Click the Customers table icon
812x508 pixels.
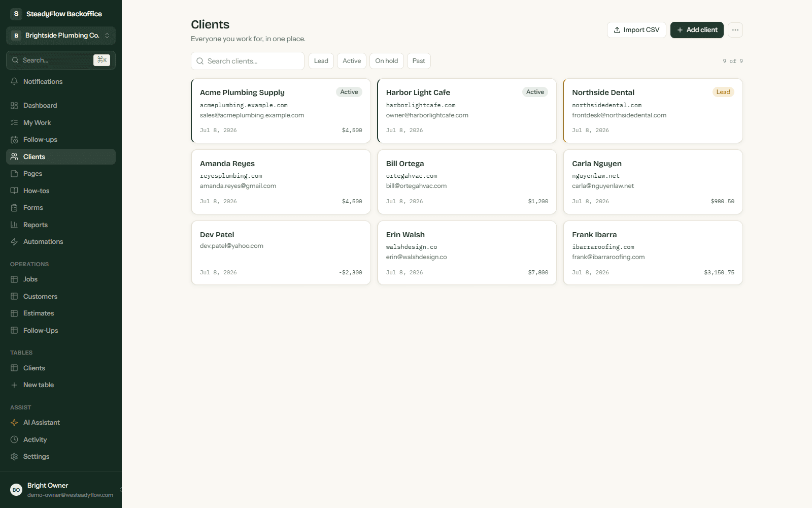[14, 296]
